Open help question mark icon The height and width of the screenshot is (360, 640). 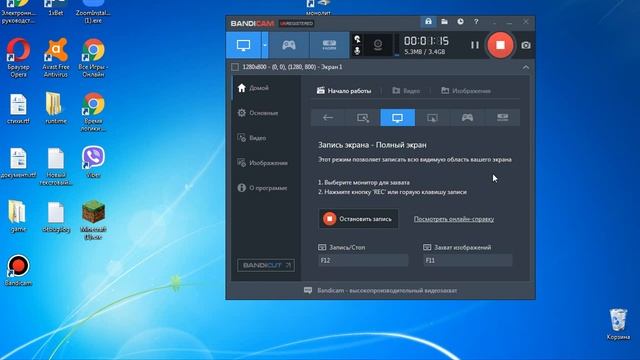476,22
